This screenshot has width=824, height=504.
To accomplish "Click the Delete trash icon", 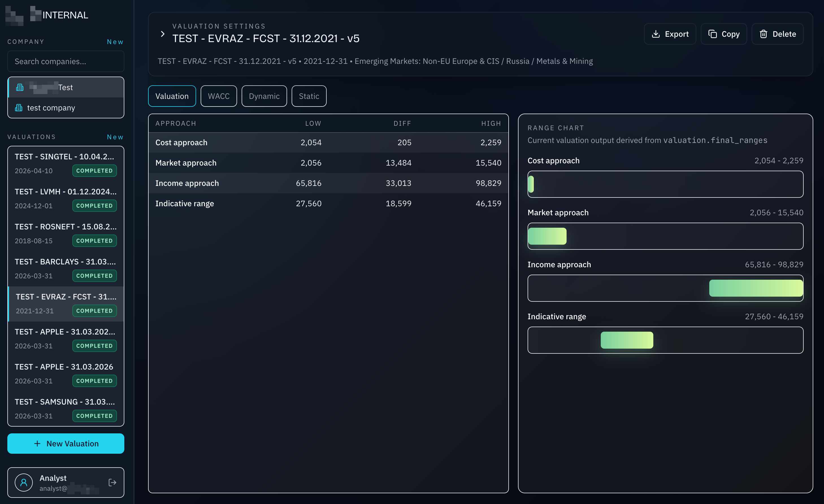I will (x=764, y=34).
